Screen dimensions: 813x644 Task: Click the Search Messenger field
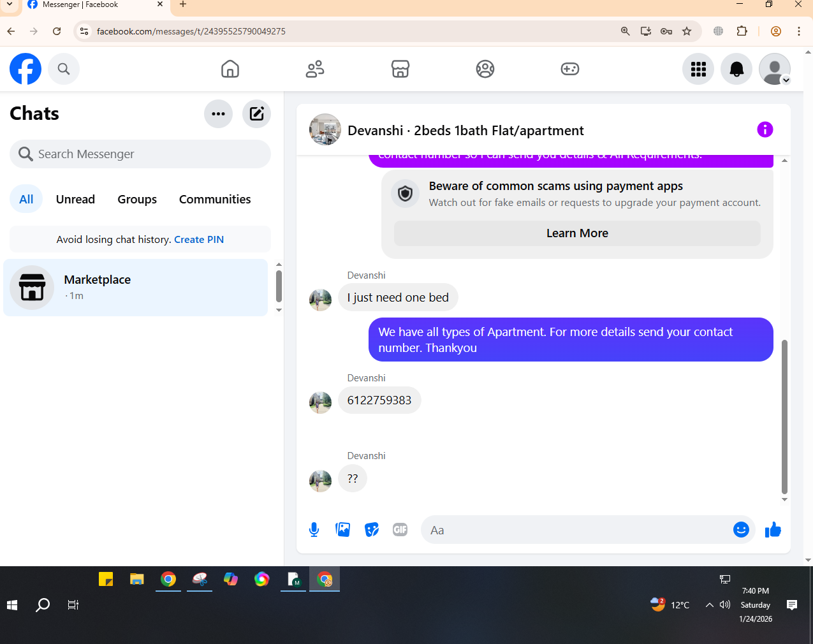coord(140,154)
